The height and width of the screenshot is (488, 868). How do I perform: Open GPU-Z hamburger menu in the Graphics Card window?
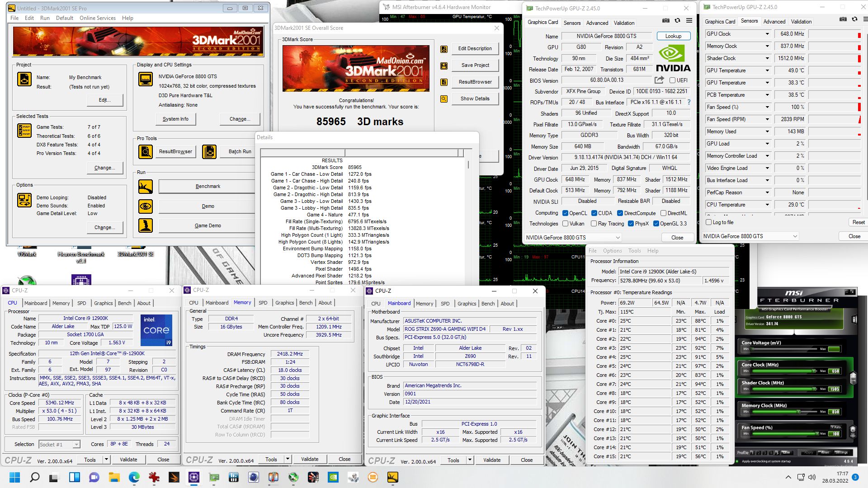(x=689, y=21)
